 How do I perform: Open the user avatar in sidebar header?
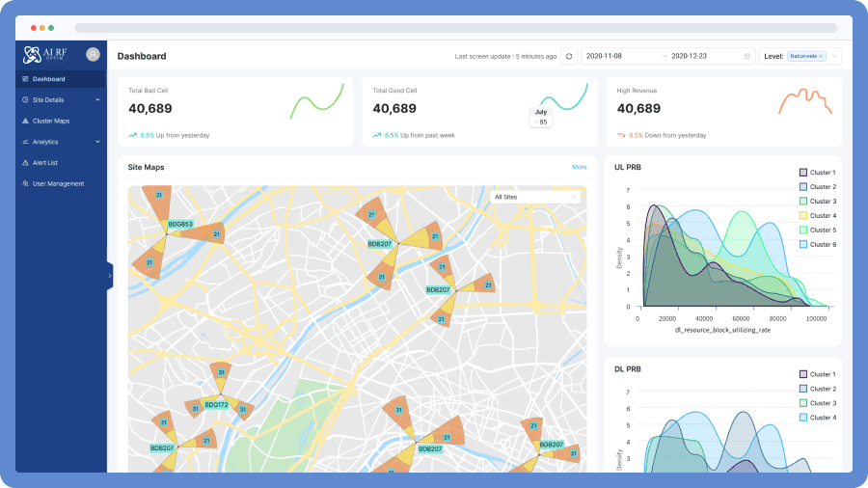(x=93, y=54)
